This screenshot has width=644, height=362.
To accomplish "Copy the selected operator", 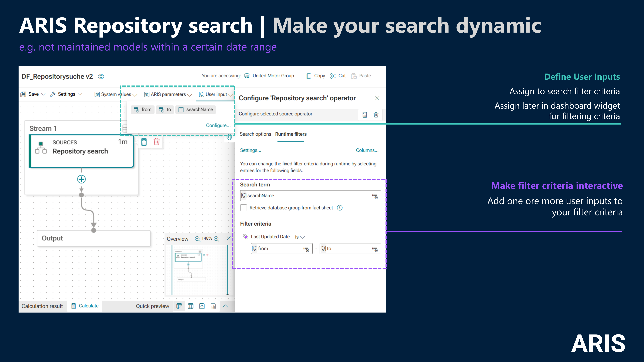I will [x=316, y=76].
